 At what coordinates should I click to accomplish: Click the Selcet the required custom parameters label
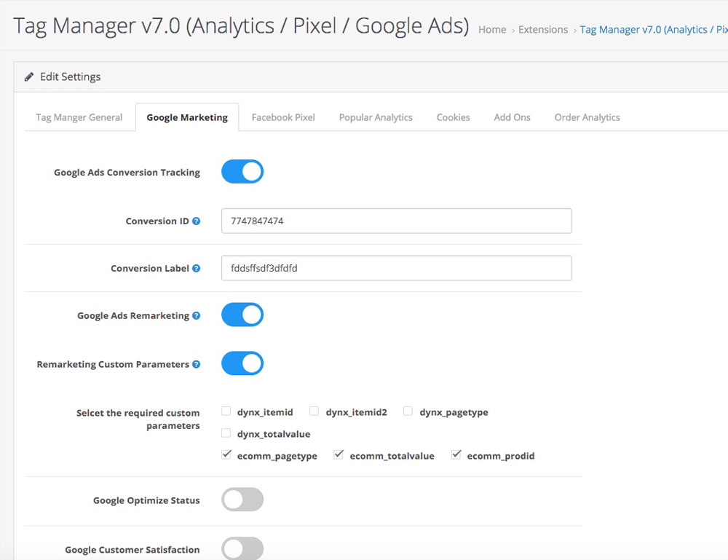(x=138, y=419)
